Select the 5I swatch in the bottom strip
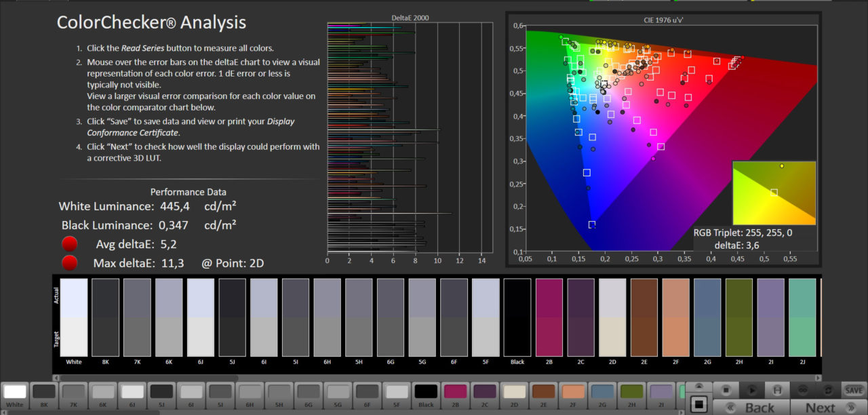The height and width of the screenshot is (415, 868). click(220, 395)
